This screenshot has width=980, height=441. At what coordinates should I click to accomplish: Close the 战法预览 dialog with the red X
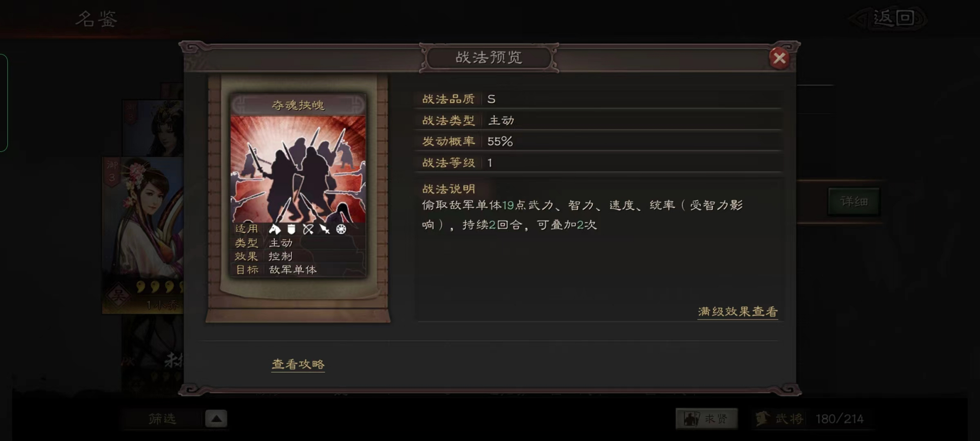click(x=779, y=58)
